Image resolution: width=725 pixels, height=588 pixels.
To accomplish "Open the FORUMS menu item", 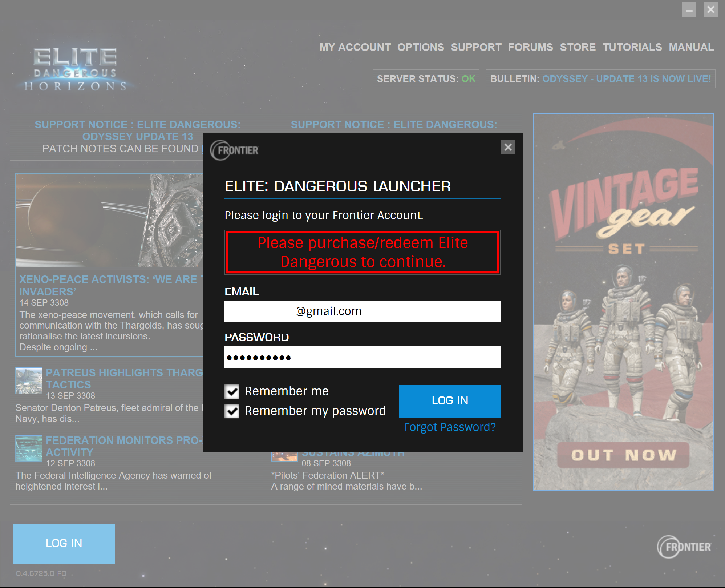I will (x=530, y=47).
